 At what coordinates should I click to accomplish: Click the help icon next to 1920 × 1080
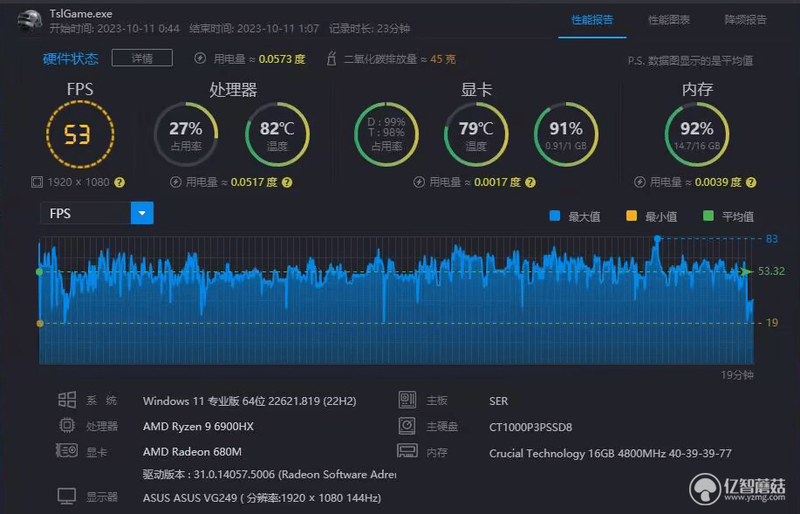coord(119,182)
